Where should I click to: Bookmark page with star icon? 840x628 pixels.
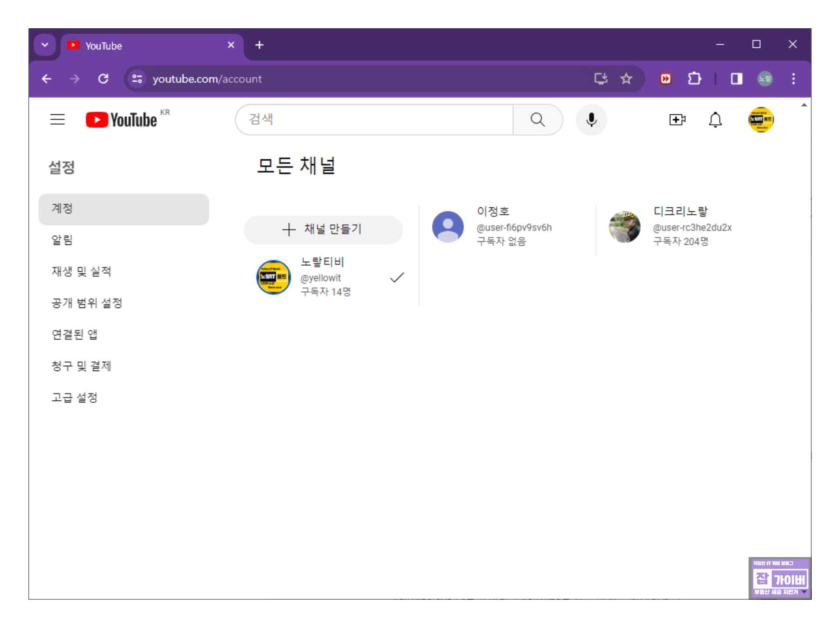click(x=626, y=79)
